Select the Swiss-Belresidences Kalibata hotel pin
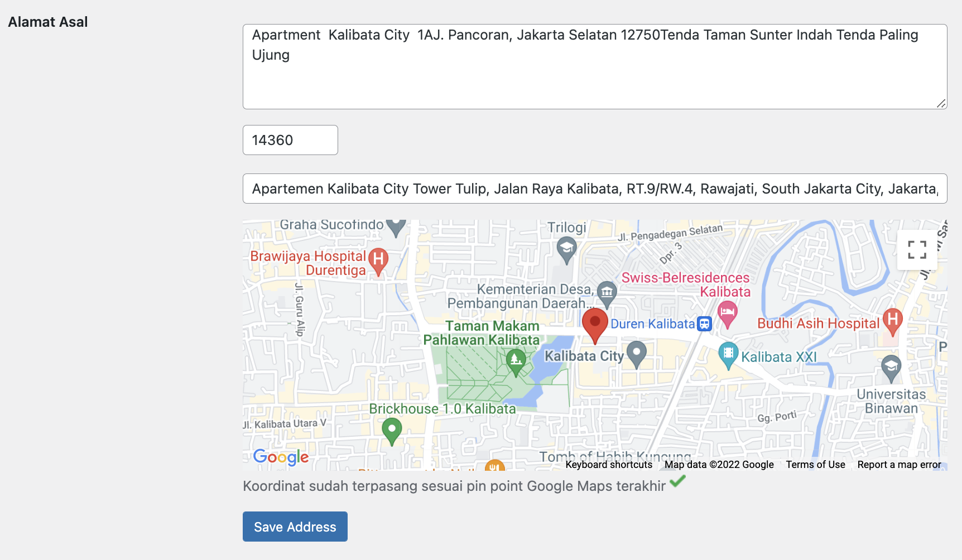This screenshot has width=962, height=560. (727, 315)
